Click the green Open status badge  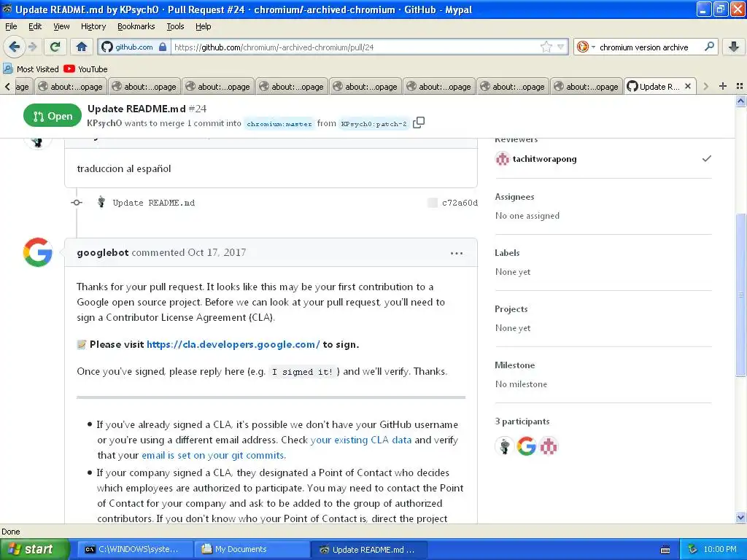(53, 116)
